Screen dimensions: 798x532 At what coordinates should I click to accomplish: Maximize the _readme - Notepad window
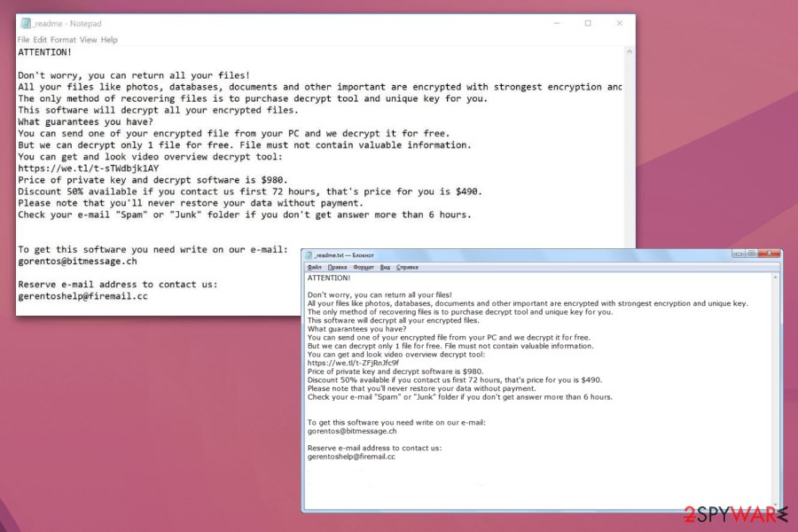(x=588, y=23)
